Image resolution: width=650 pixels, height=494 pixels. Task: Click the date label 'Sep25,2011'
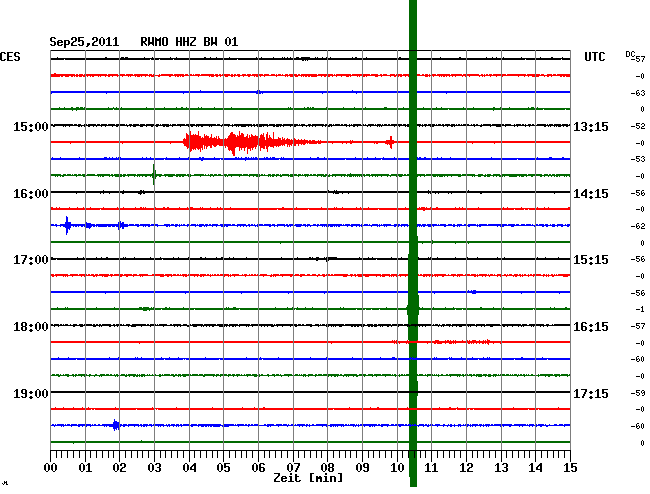coord(84,42)
